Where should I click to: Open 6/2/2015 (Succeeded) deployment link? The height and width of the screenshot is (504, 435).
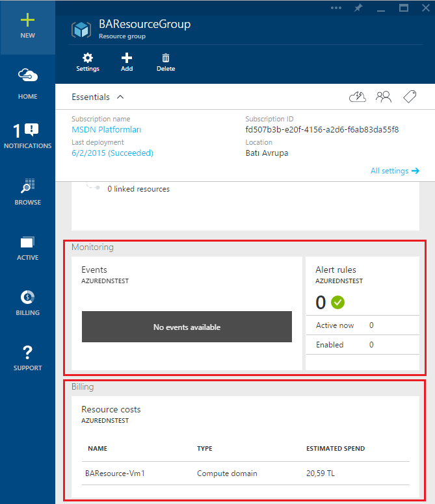(112, 153)
